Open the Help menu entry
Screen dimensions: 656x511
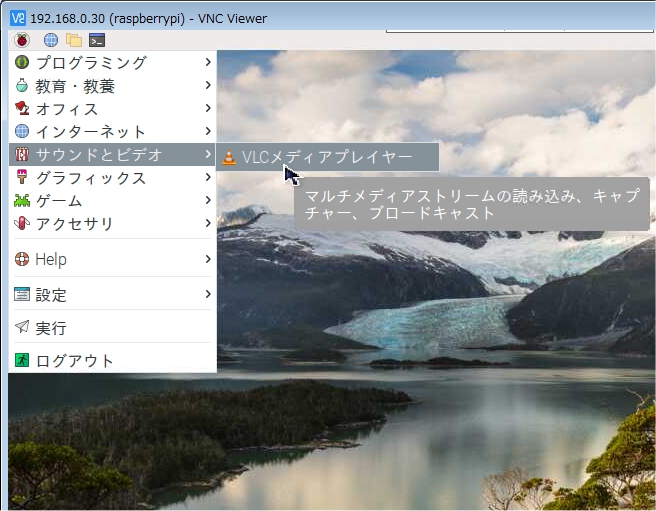point(113,259)
